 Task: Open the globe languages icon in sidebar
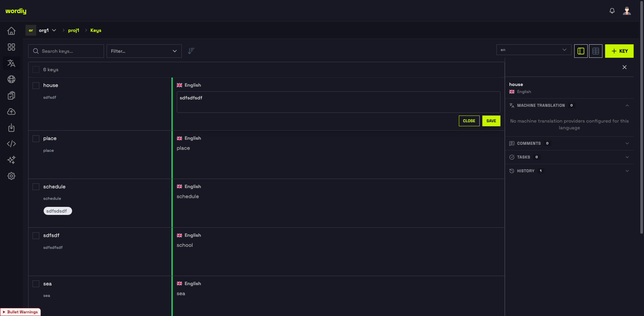(x=11, y=79)
